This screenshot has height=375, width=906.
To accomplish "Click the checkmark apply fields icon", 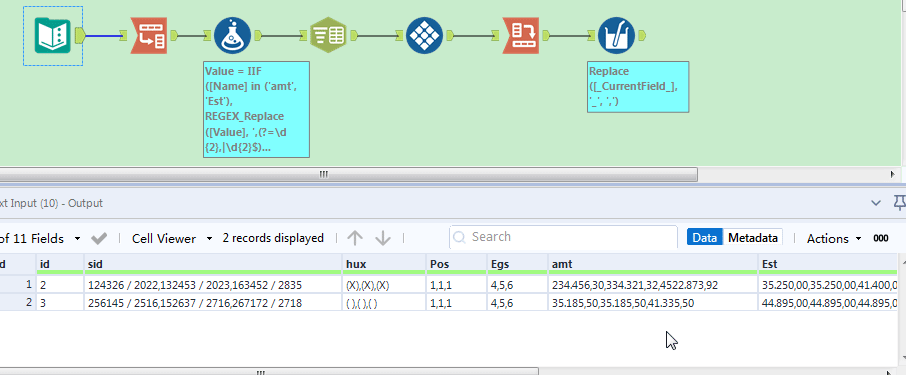I will [x=99, y=238].
